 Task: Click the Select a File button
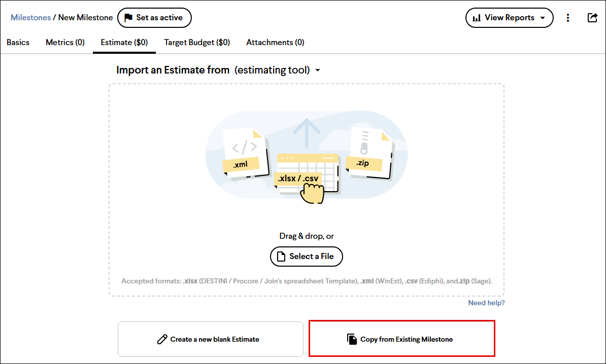pyautogui.click(x=306, y=257)
